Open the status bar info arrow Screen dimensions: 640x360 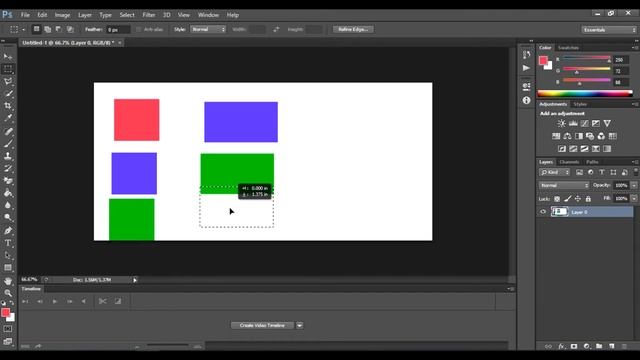[x=135, y=280]
